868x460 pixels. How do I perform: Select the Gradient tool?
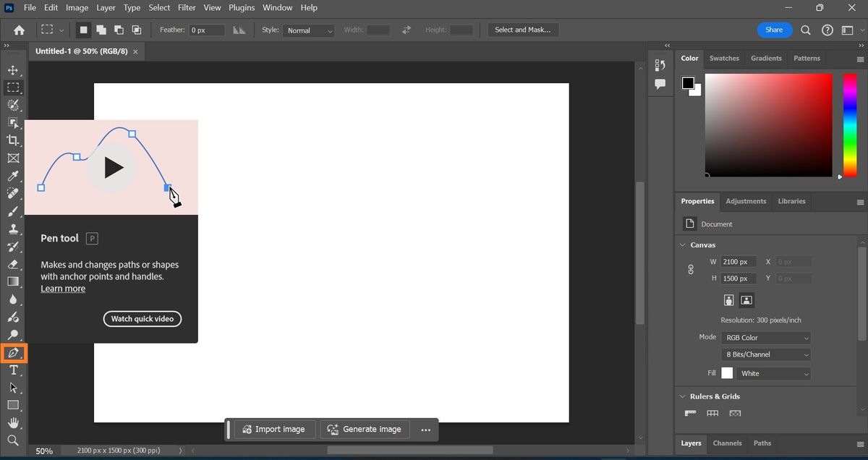(13, 281)
